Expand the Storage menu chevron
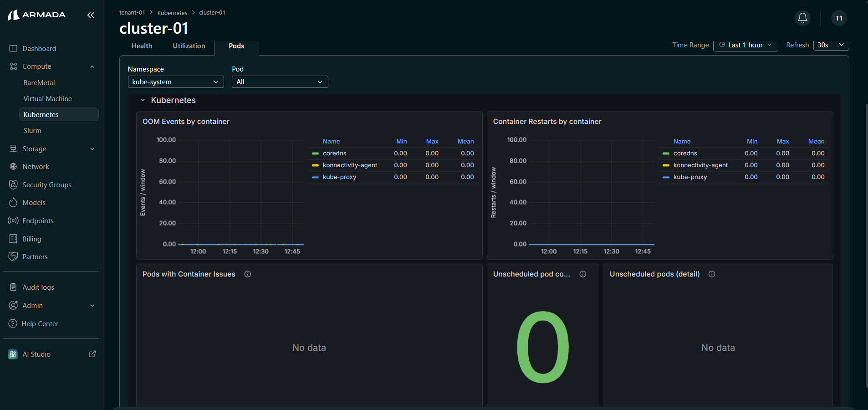 [x=92, y=149]
